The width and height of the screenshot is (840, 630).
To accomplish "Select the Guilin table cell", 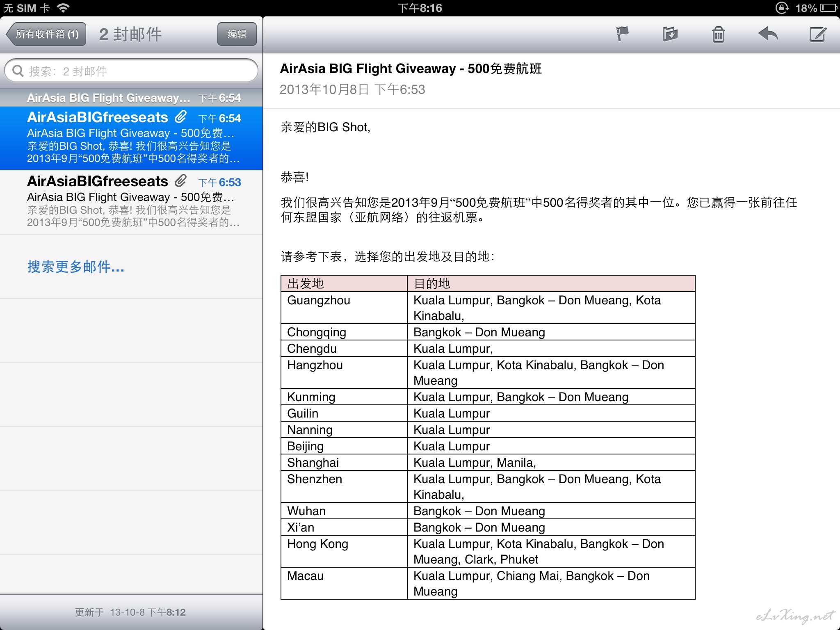I will point(344,413).
